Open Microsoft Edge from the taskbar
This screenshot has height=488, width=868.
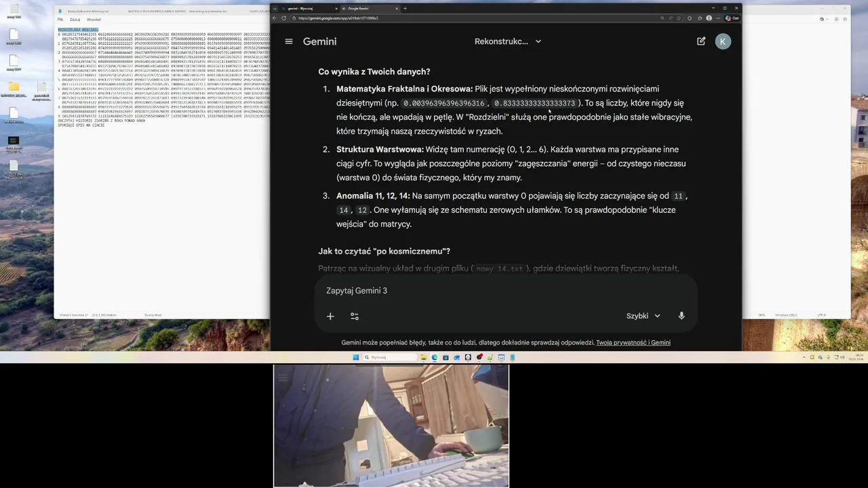pyautogui.click(x=435, y=357)
